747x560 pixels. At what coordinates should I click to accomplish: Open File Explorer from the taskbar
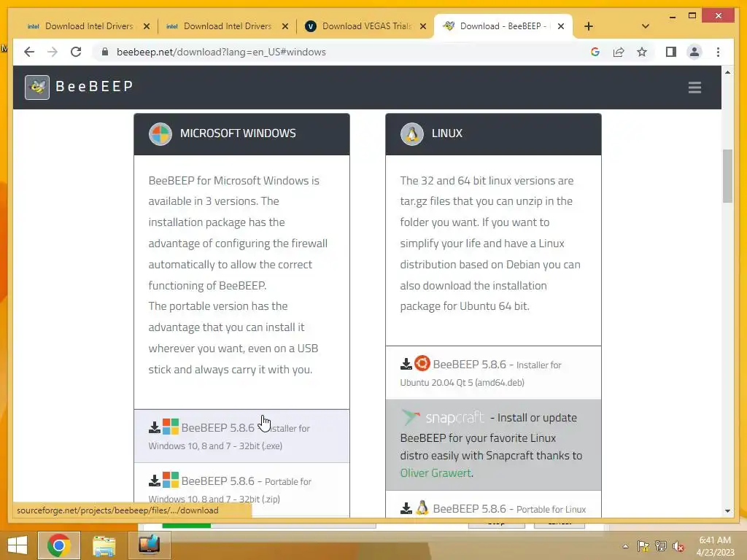(104, 545)
